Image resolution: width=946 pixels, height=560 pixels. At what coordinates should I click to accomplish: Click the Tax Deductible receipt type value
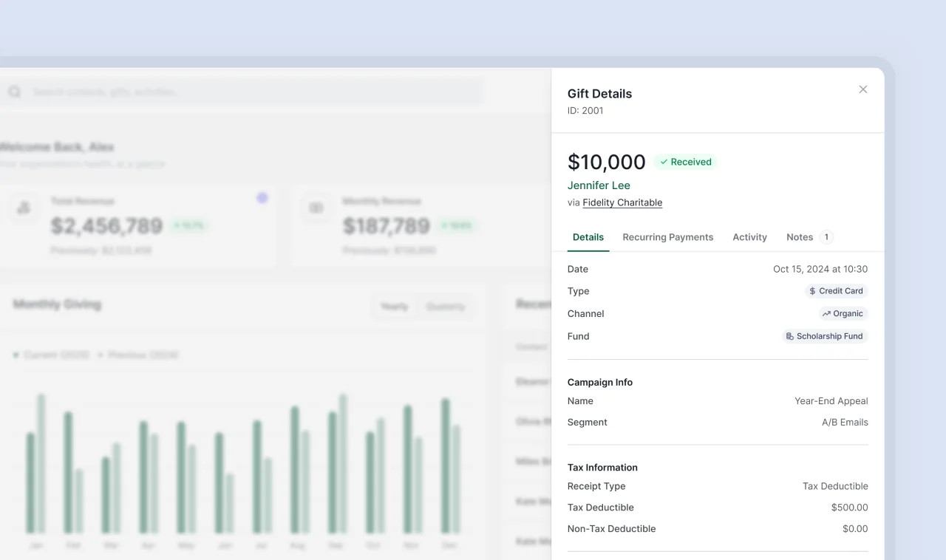pyautogui.click(x=835, y=486)
